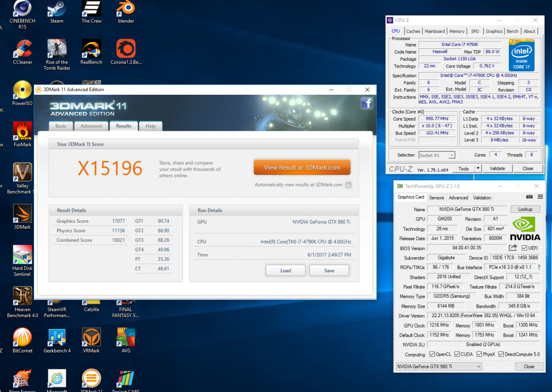Click the Save button in Run Details
The width and height of the screenshot is (552, 392).
coord(329,271)
